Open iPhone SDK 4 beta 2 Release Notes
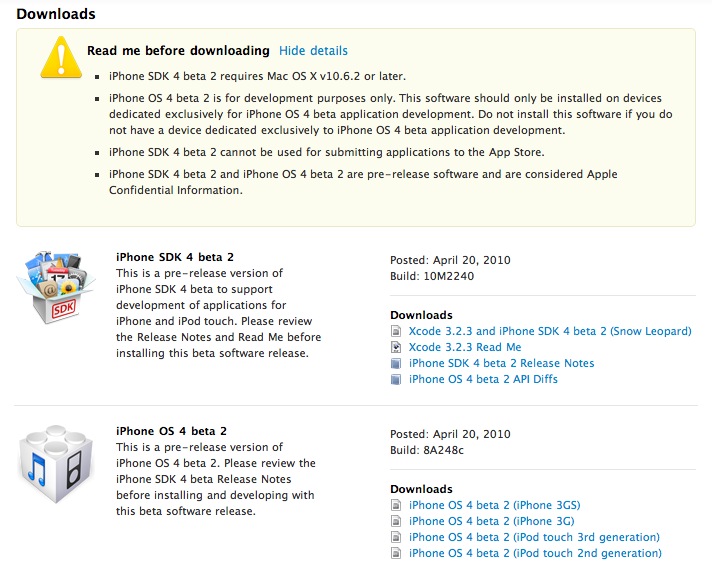712x573 pixels. tap(501, 363)
